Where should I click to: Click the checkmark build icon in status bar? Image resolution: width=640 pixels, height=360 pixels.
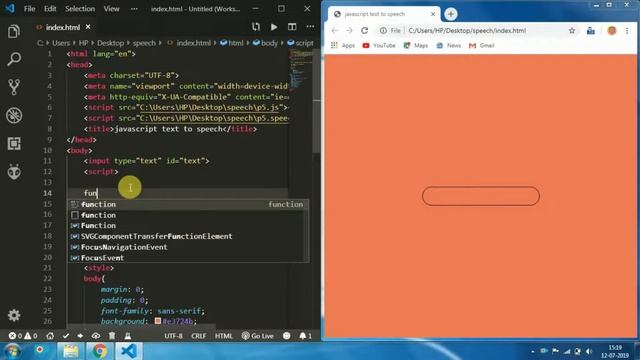pyautogui.click(x=66, y=336)
